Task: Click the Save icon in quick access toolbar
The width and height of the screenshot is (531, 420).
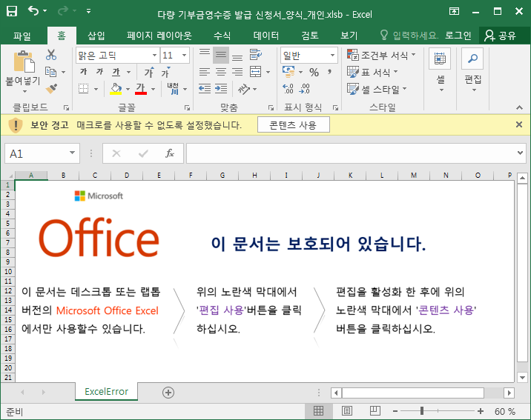Action: (12, 11)
